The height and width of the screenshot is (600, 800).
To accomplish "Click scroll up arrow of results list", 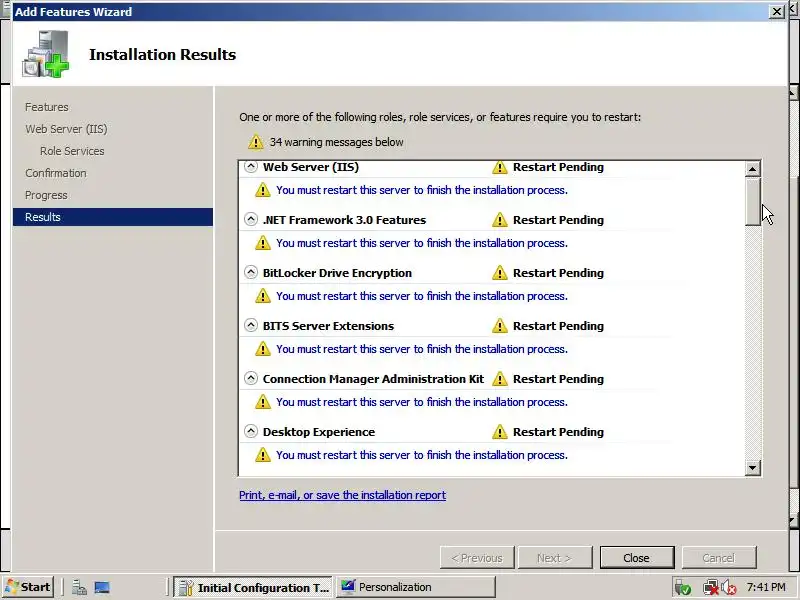I will coord(753,169).
